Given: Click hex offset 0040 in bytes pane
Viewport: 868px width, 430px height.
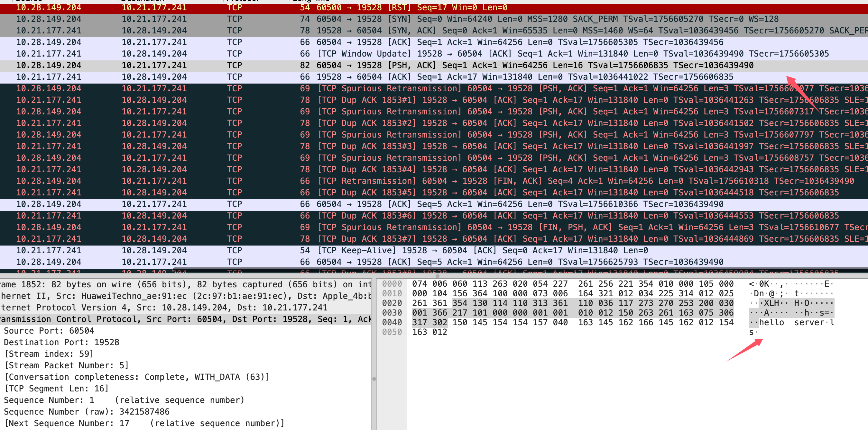Looking at the screenshot, I should point(392,323).
